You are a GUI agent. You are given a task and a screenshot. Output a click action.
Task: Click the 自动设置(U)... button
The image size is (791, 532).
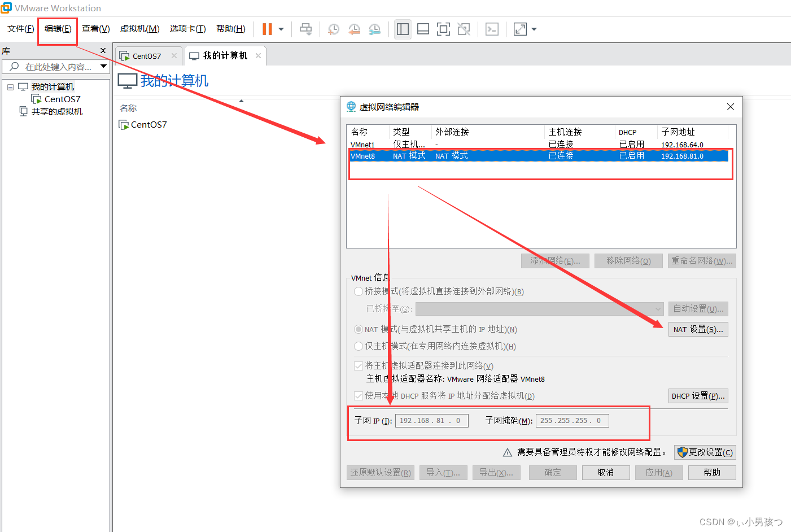click(x=698, y=309)
